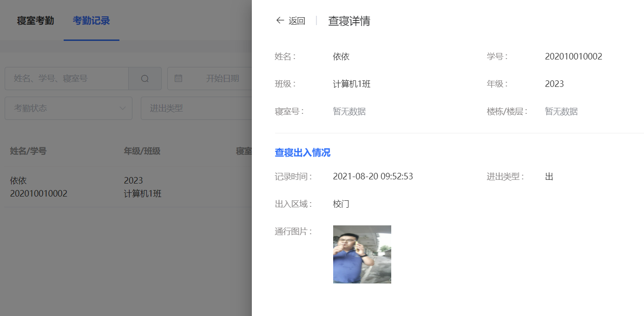
Task: Click the 姓名、学号、寝室号 search input
Action: (65, 78)
